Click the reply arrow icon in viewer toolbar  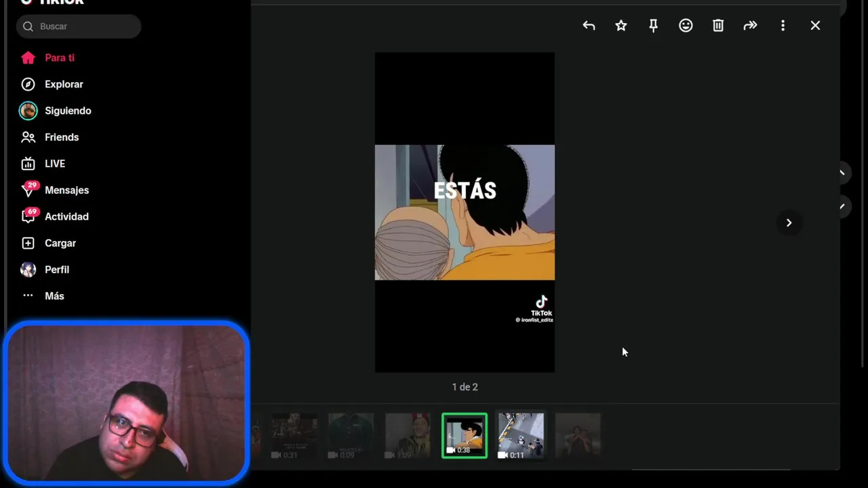pyautogui.click(x=589, y=26)
